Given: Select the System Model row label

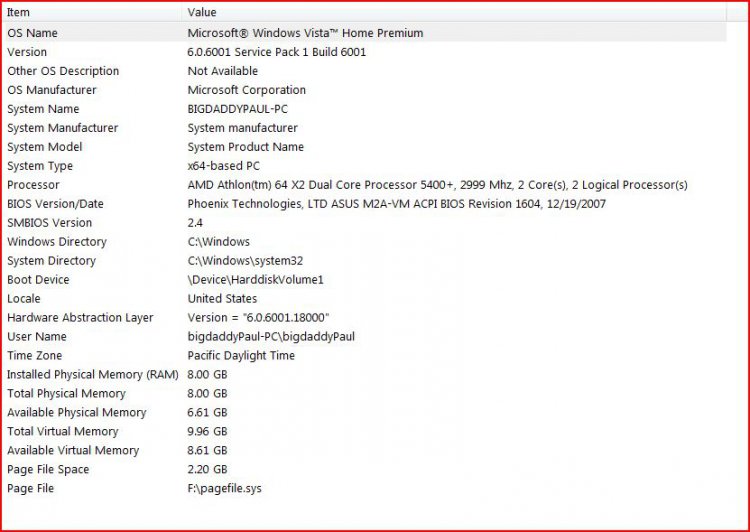Looking at the screenshot, I should click(x=44, y=147).
